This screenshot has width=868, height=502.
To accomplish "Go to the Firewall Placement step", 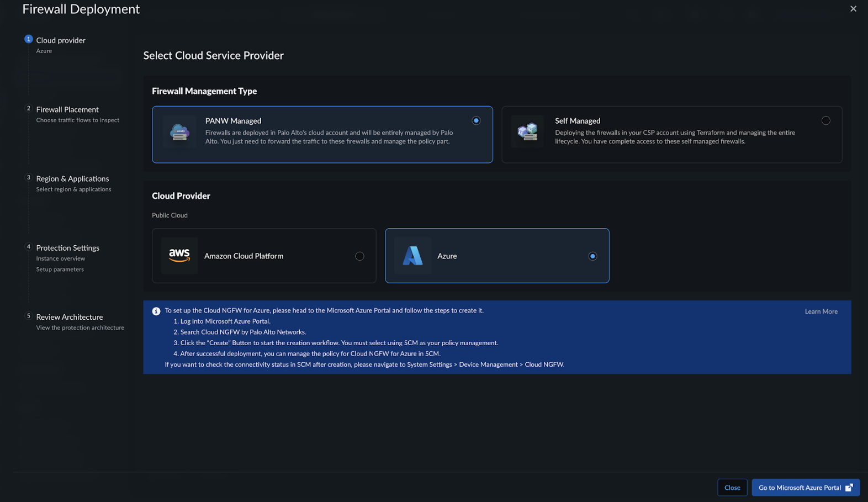I will [67, 109].
